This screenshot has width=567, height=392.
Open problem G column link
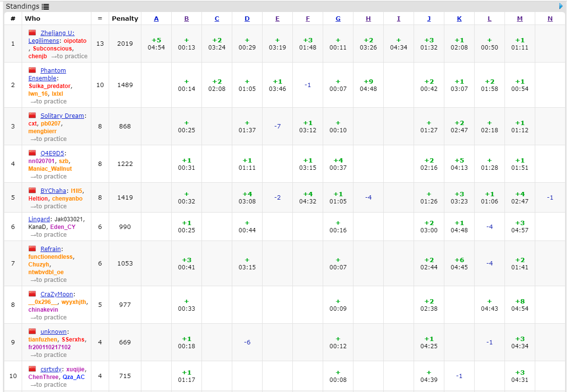[338, 19]
